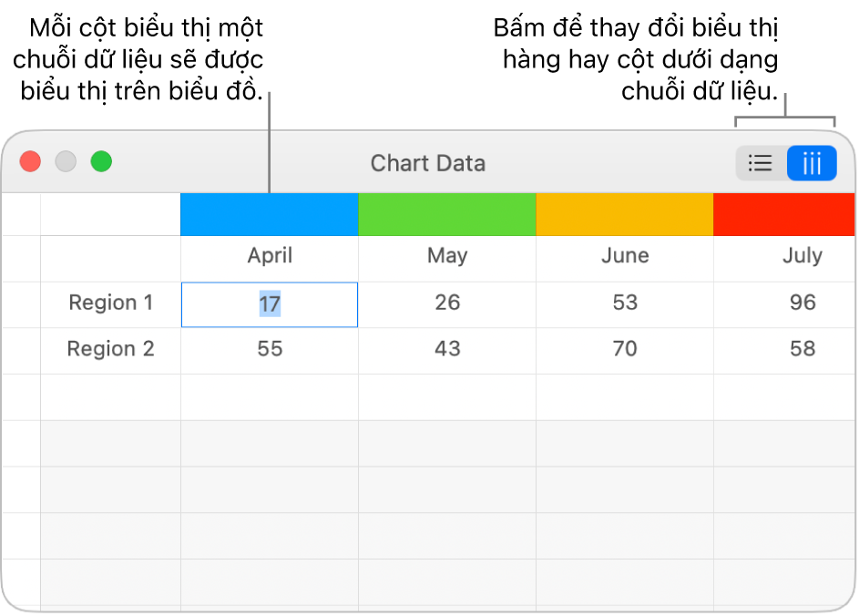Screen dimensions: 859x616
Task: Select the May column header cell
Action: (x=447, y=256)
